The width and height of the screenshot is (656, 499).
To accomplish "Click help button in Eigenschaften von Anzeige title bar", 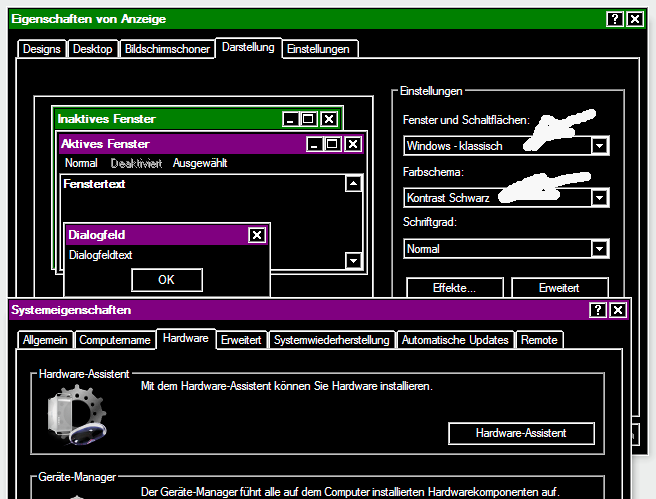I will pos(615,19).
